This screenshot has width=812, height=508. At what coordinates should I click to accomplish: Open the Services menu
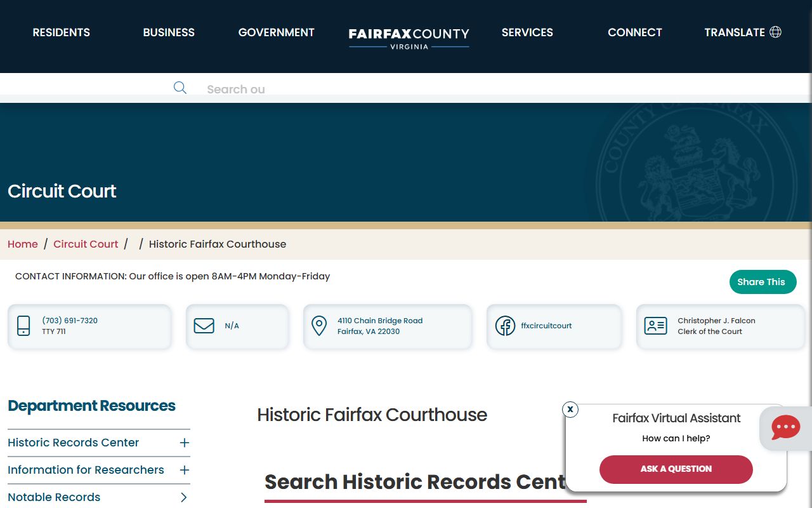[527, 32]
